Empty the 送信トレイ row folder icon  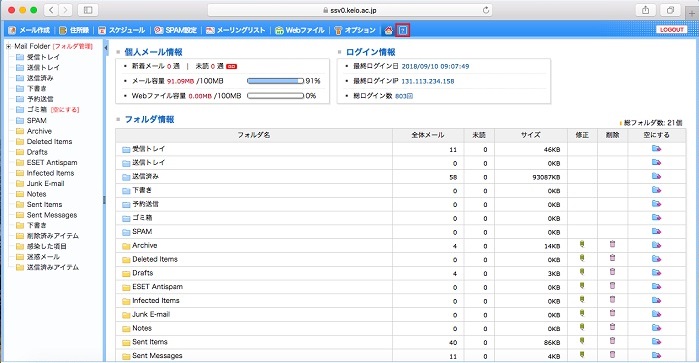[656, 162]
